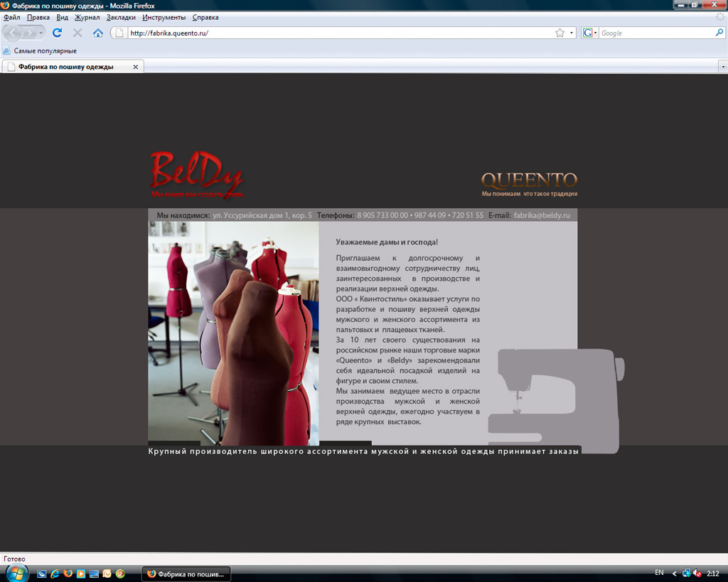Open the Справка menu

(205, 18)
